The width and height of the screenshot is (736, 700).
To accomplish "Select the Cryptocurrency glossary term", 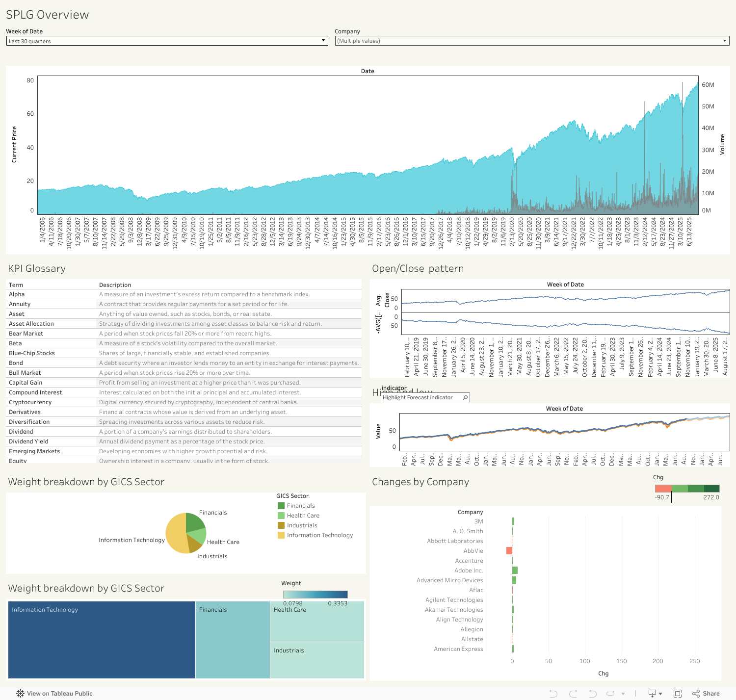I will tap(30, 402).
